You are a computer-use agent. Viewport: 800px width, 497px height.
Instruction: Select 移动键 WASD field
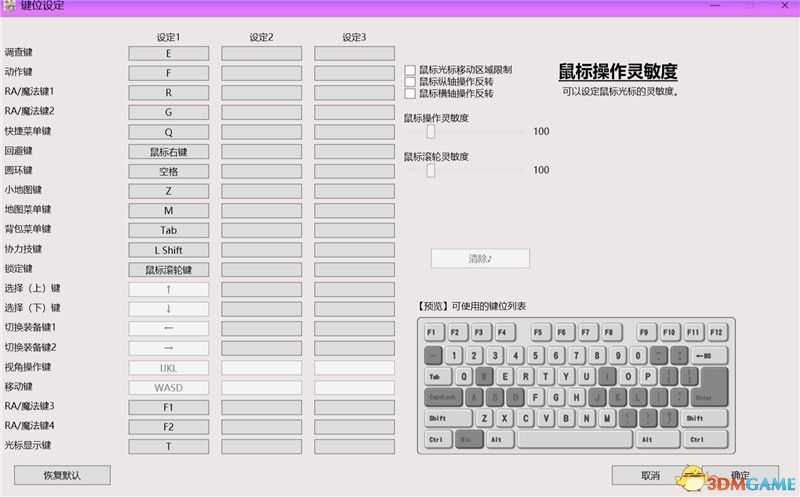168,387
